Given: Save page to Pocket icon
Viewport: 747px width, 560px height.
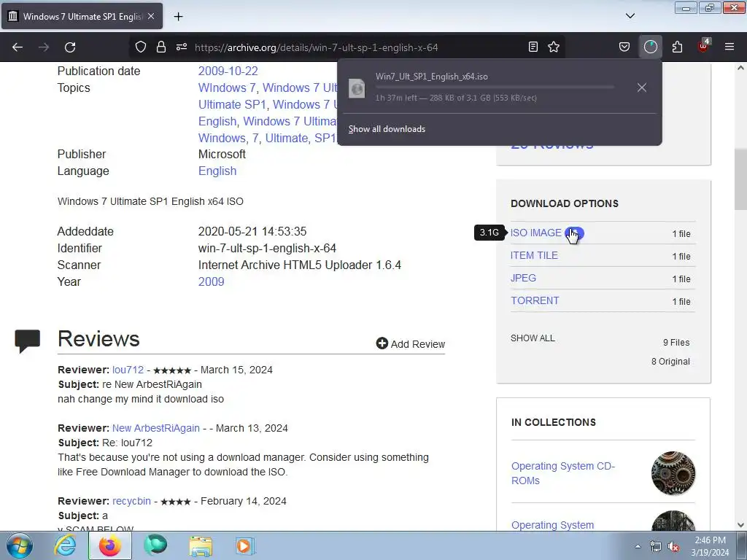Looking at the screenshot, I should 624,47.
